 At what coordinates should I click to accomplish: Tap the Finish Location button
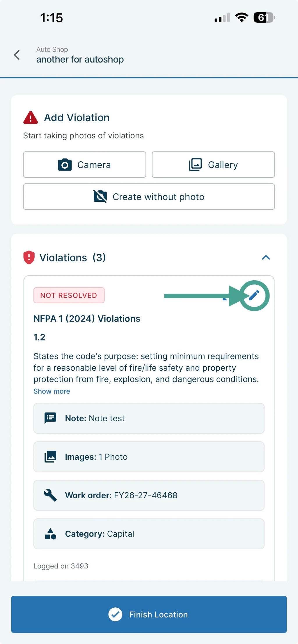coord(149,614)
